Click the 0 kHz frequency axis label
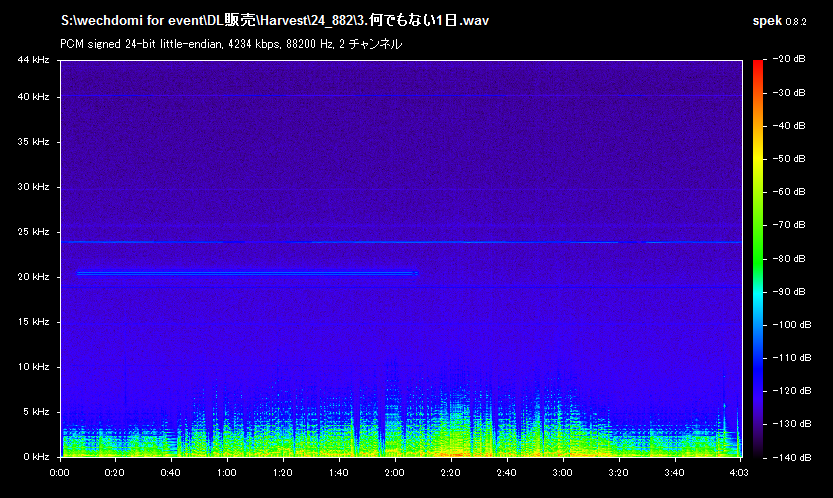This screenshot has width=833, height=498. point(36,457)
